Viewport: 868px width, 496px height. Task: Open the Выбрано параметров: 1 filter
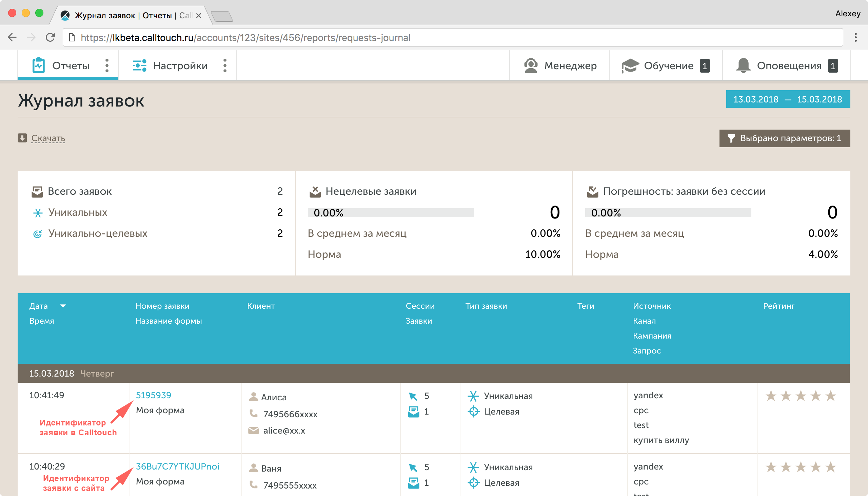(x=784, y=138)
